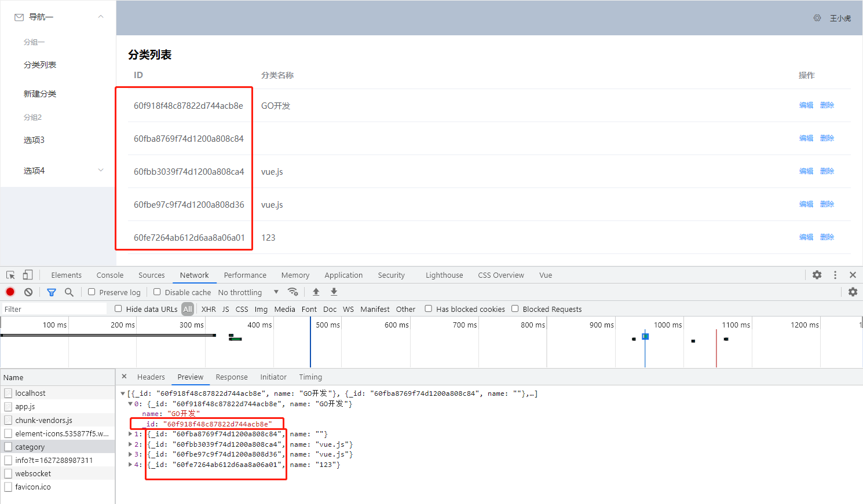The height and width of the screenshot is (504, 863).
Task: Delete the GO开发 category row
Action: tap(827, 105)
